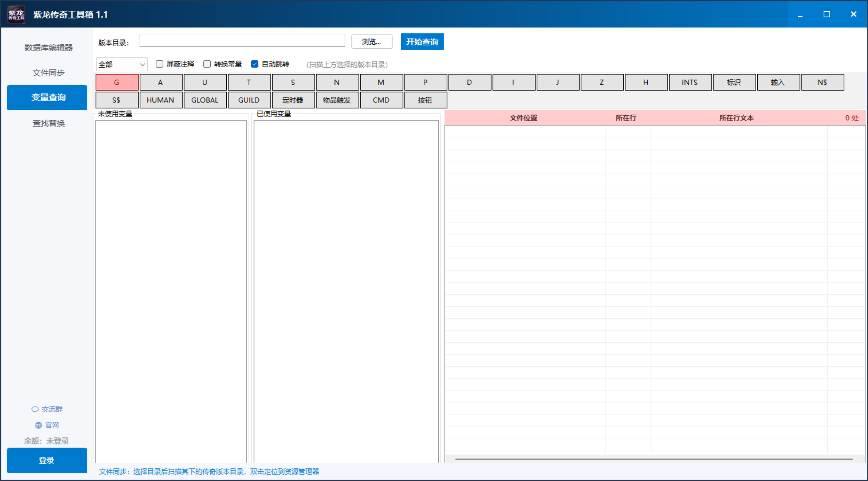Select the 输入 tab
868x481 pixels.
coord(778,82)
